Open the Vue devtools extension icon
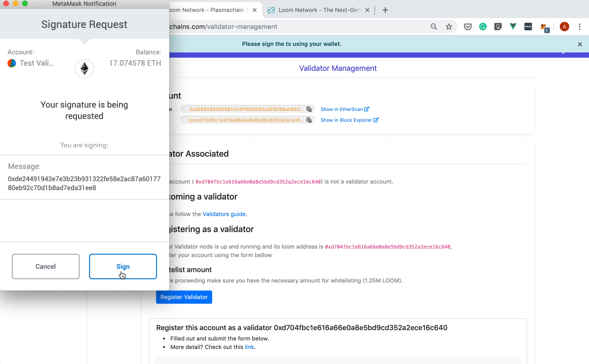The height and width of the screenshot is (364, 589). click(x=513, y=26)
